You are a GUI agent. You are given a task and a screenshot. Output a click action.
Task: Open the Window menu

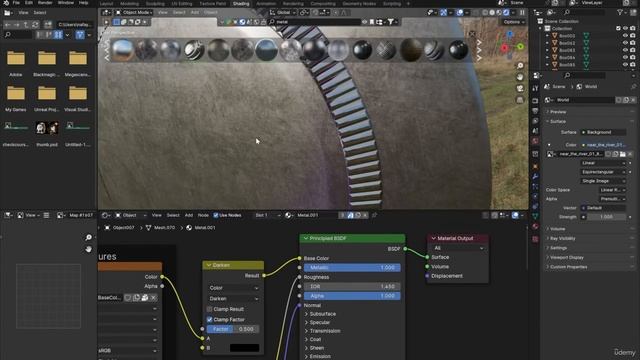coord(66,3)
